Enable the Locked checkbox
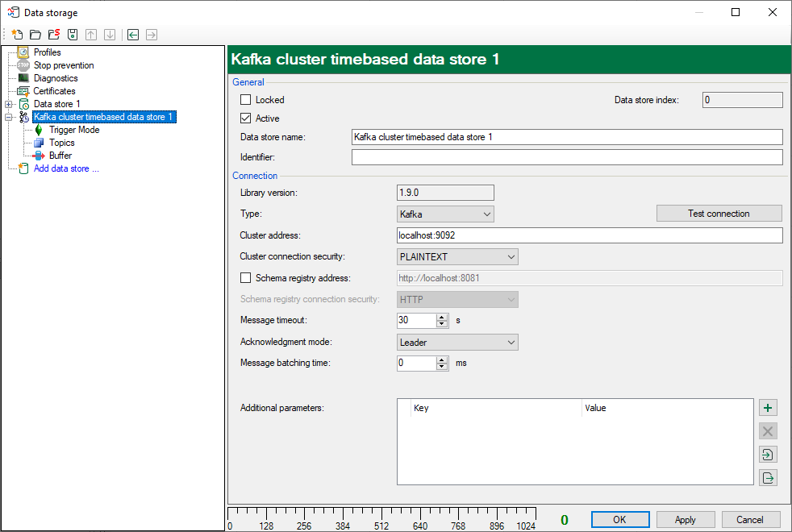The image size is (792, 532). coord(246,100)
